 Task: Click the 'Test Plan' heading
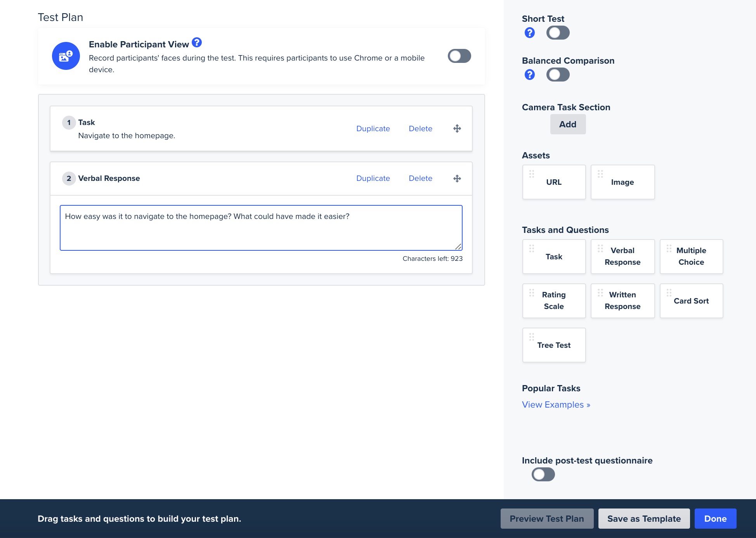(x=60, y=17)
